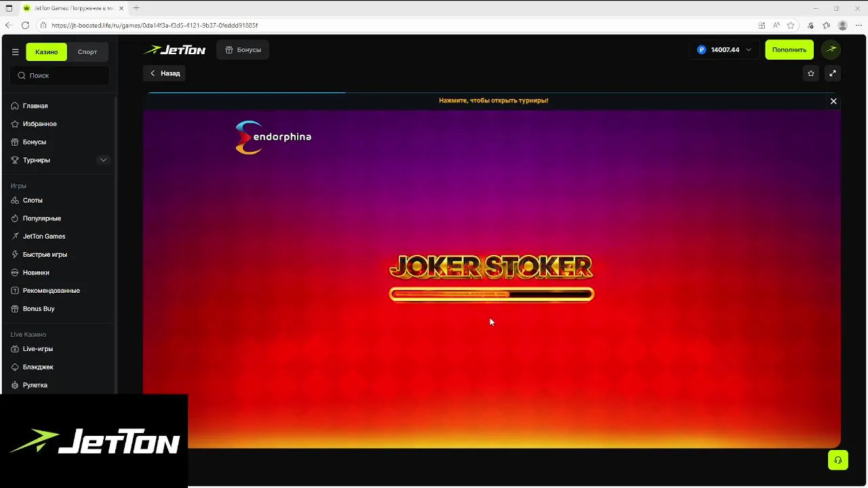Viewport: 868px width, 488px height.
Task: Open the hamburger menu in sidebar
Action: 15,52
